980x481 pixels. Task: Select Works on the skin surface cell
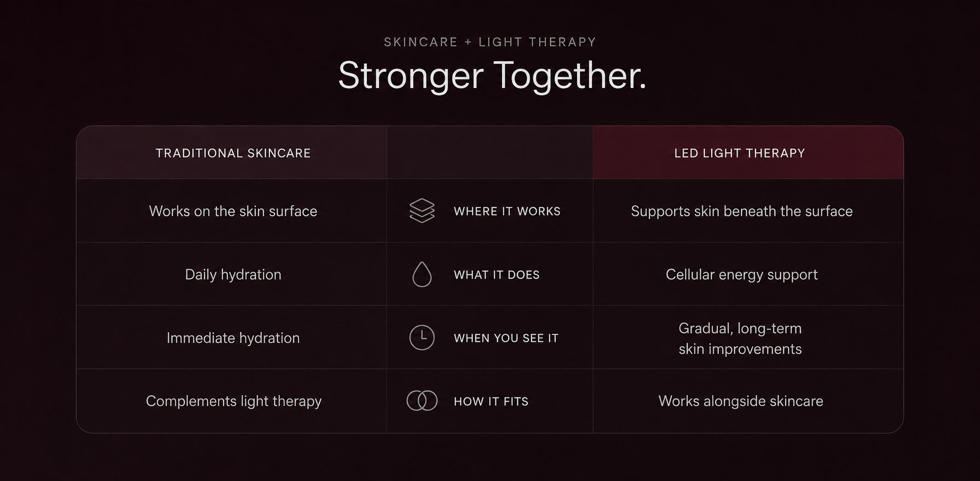click(233, 211)
